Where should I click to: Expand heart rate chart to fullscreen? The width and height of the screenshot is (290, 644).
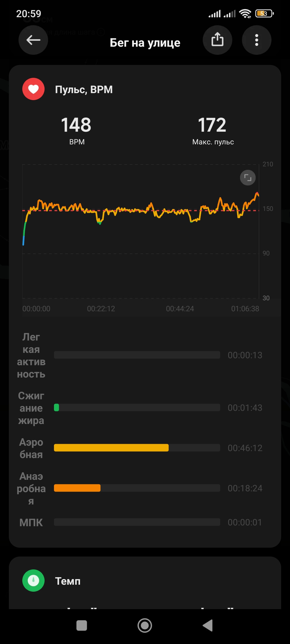point(248,178)
